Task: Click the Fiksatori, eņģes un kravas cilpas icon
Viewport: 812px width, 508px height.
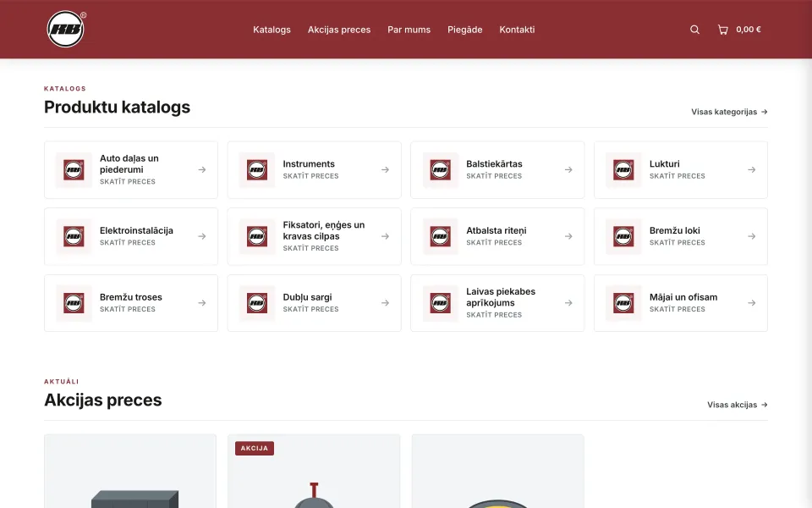Action: click(x=257, y=236)
